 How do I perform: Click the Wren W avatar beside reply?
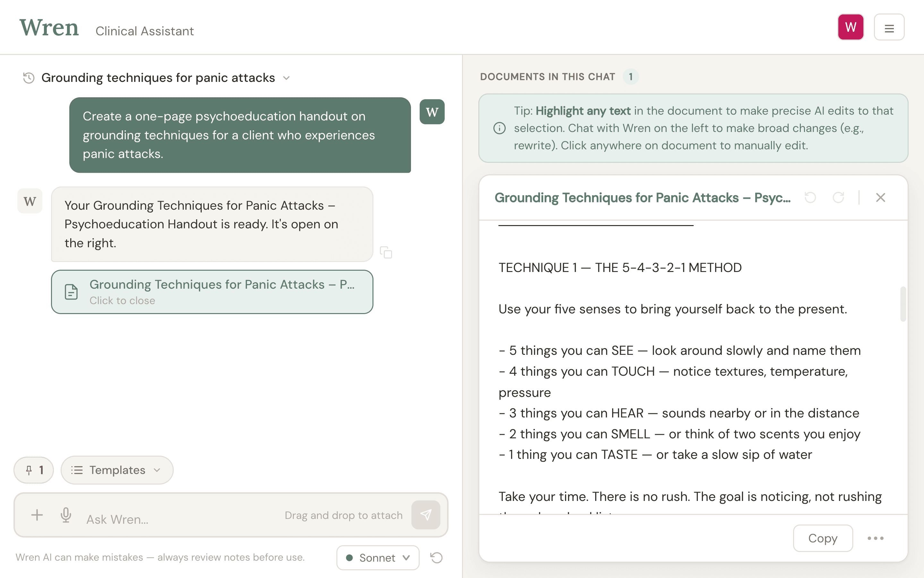pyautogui.click(x=30, y=201)
